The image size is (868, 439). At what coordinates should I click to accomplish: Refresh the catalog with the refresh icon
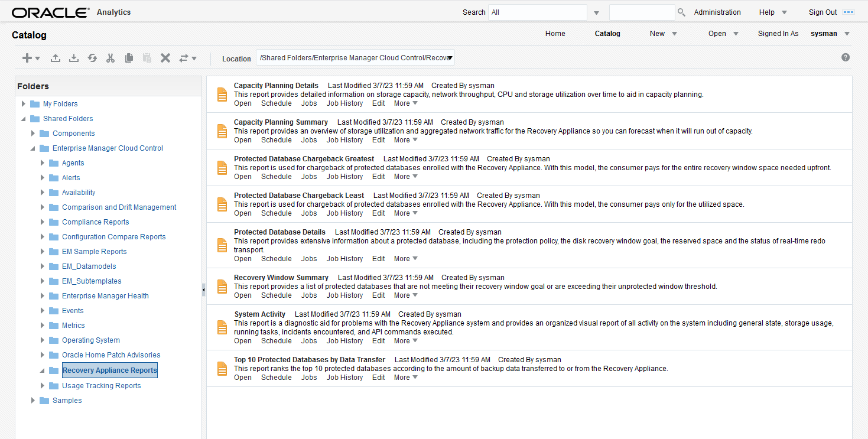point(92,58)
